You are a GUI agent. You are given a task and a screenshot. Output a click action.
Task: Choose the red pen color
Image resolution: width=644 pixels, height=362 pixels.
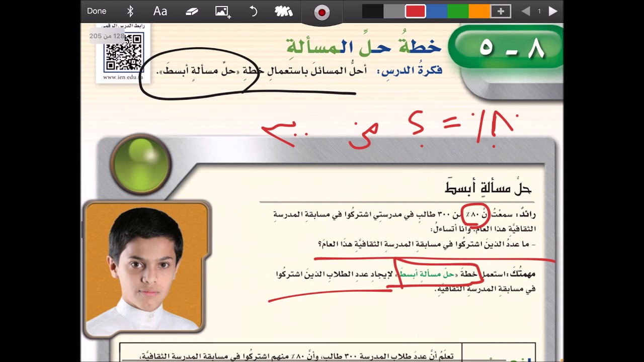point(415,11)
